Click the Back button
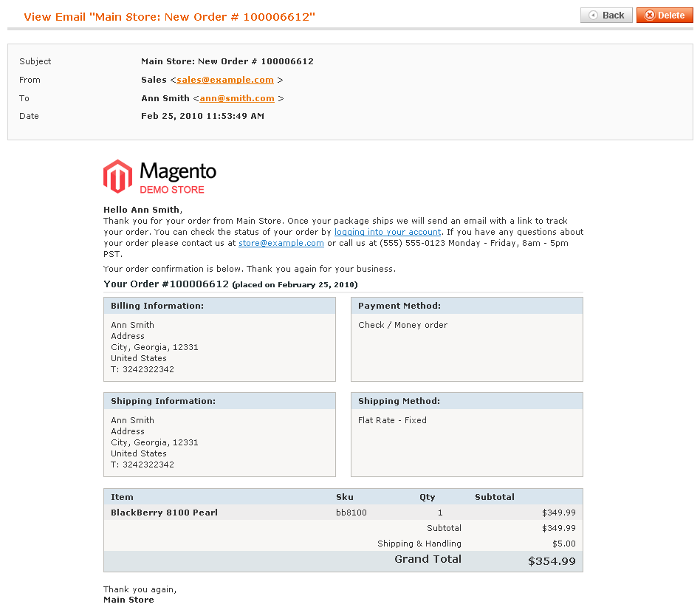The width and height of the screenshot is (700, 610). (606, 16)
